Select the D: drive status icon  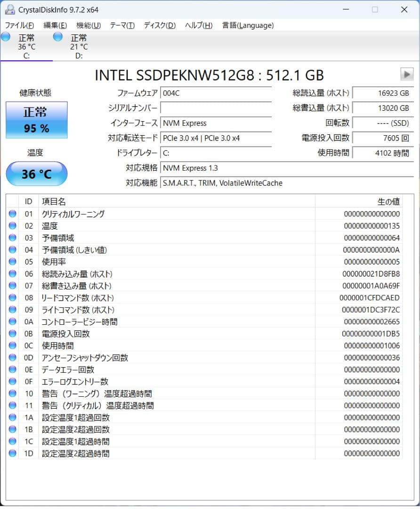[58, 37]
